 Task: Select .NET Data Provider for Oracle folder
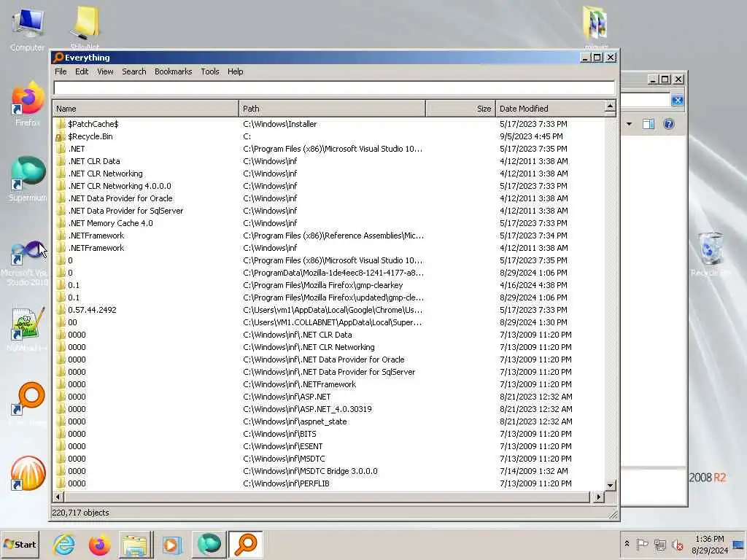point(120,198)
